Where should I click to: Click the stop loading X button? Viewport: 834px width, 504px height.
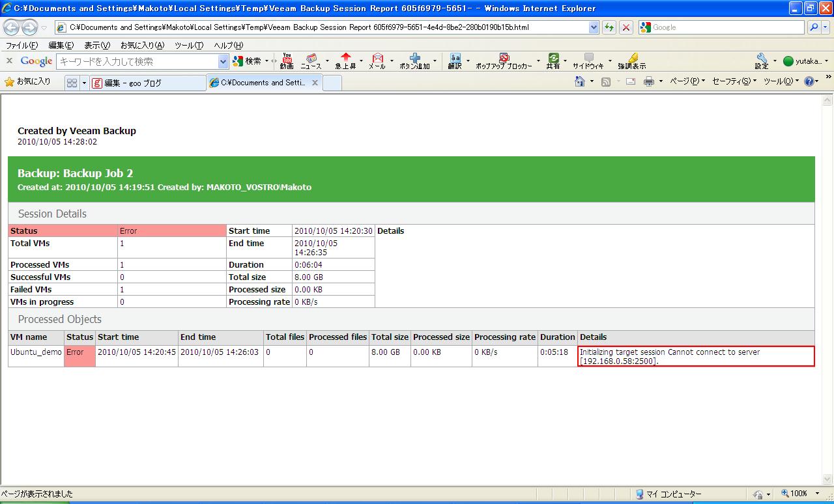click(x=626, y=27)
